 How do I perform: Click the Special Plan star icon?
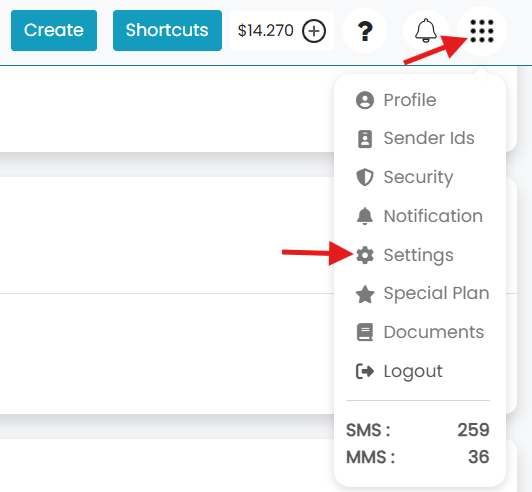click(365, 294)
